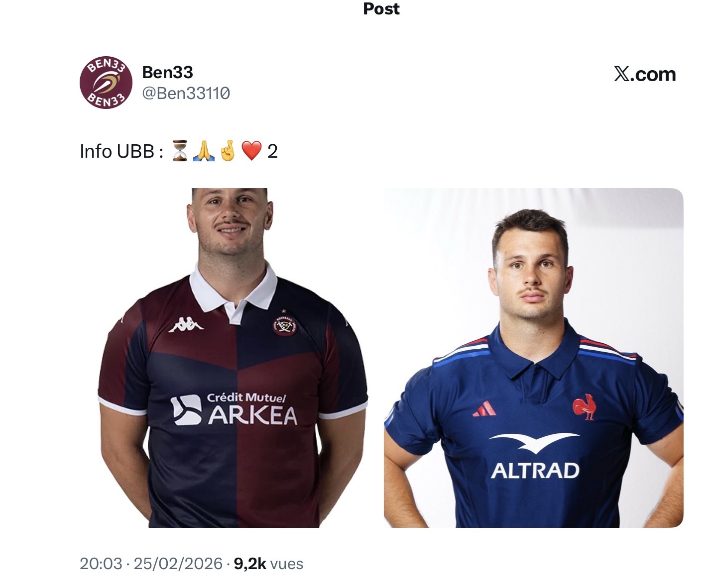The width and height of the screenshot is (704, 588).
Task: Click the red rooster emblem
Action: pyautogui.click(x=584, y=406)
